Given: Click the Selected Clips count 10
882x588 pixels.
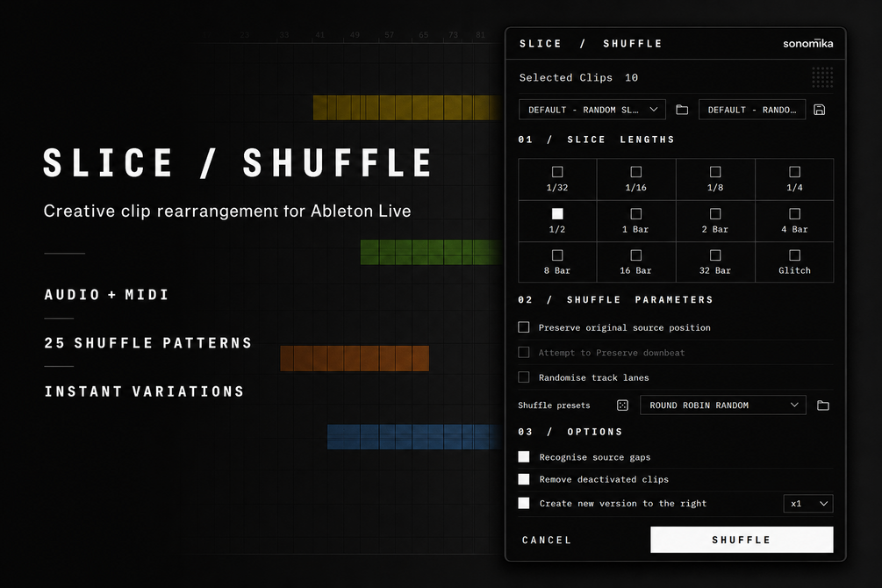Looking at the screenshot, I should pos(631,77).
